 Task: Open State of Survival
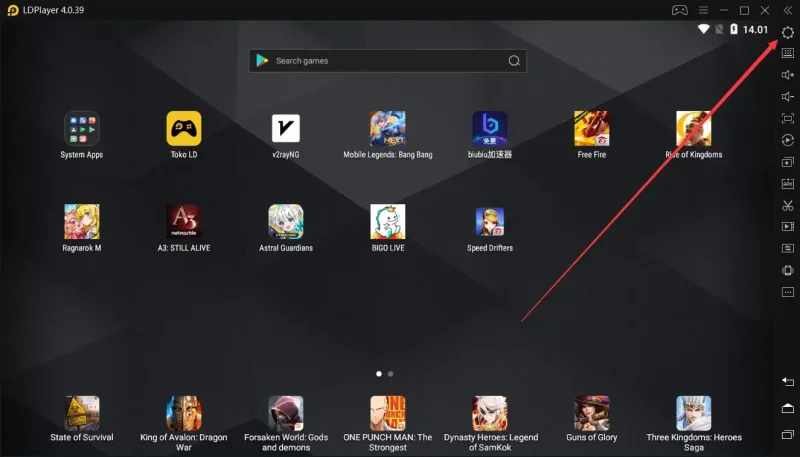pyautogui.click(x=82, y=413)
